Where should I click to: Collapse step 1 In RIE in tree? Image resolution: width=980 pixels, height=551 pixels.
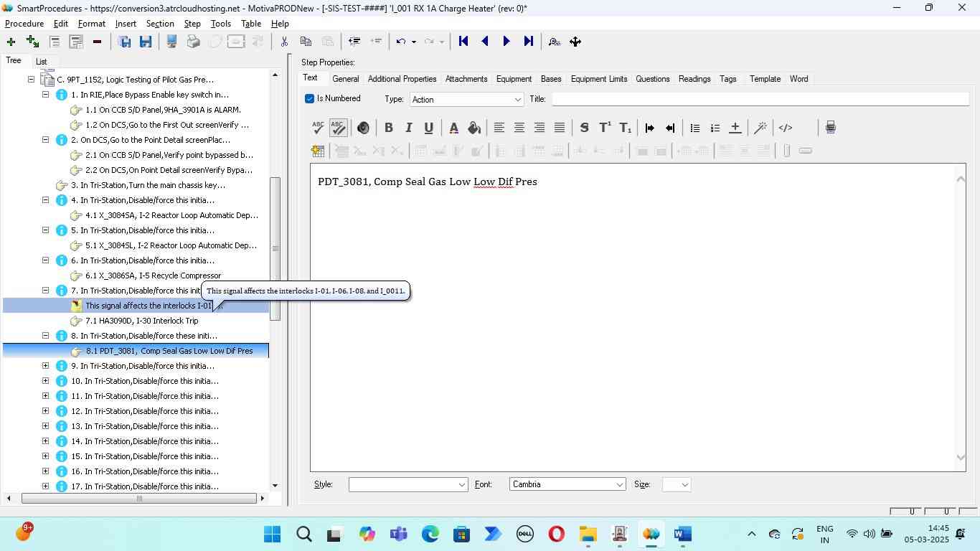point(45,95)
